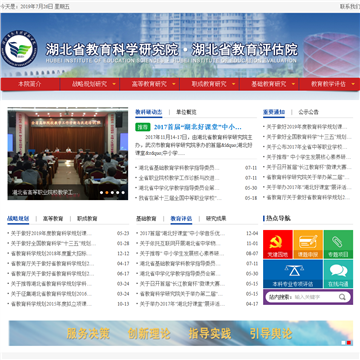Click the 服务决策 创新理论 bottom banner
Viewport: 360px width, 360px height.
tap(181, 333)
